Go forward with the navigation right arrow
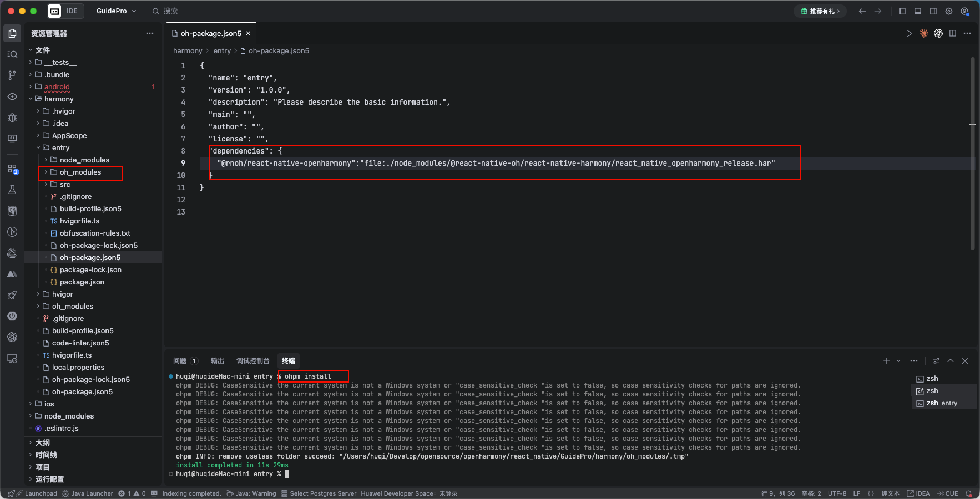The image size is (980, 499). (878, 11)
